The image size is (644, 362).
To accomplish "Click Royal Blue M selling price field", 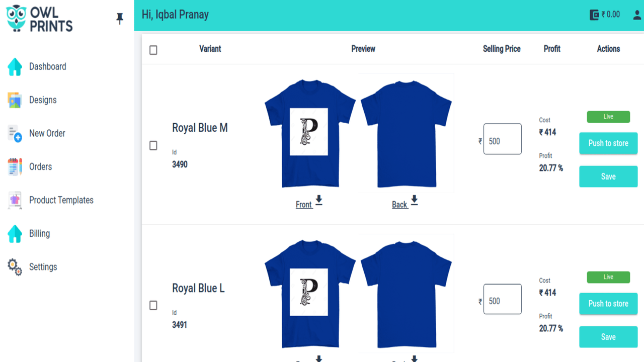I will tap(503, 139).
